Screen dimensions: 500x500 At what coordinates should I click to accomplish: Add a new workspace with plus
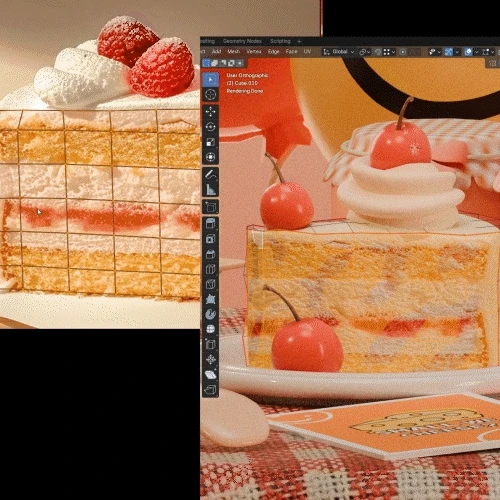[299, 41]
